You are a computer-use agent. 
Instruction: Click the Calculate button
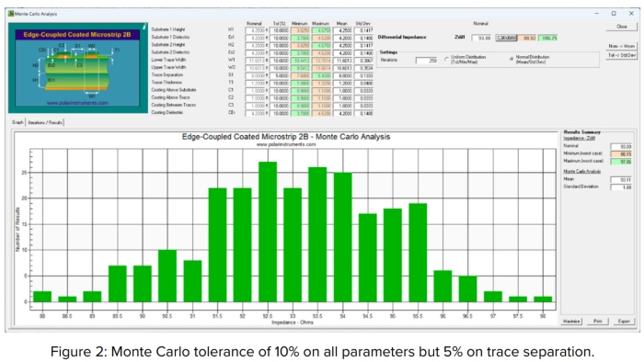(506, 38)
